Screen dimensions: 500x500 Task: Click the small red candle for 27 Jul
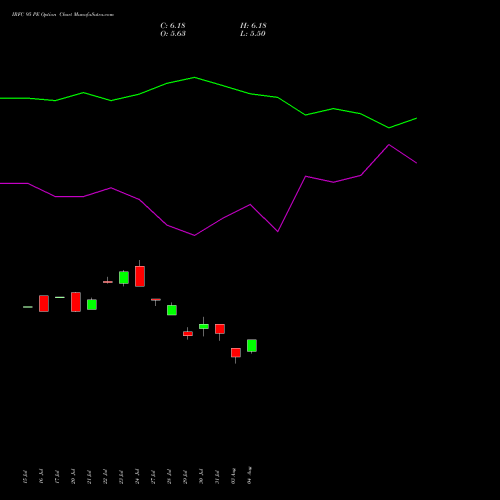point(156,300)
